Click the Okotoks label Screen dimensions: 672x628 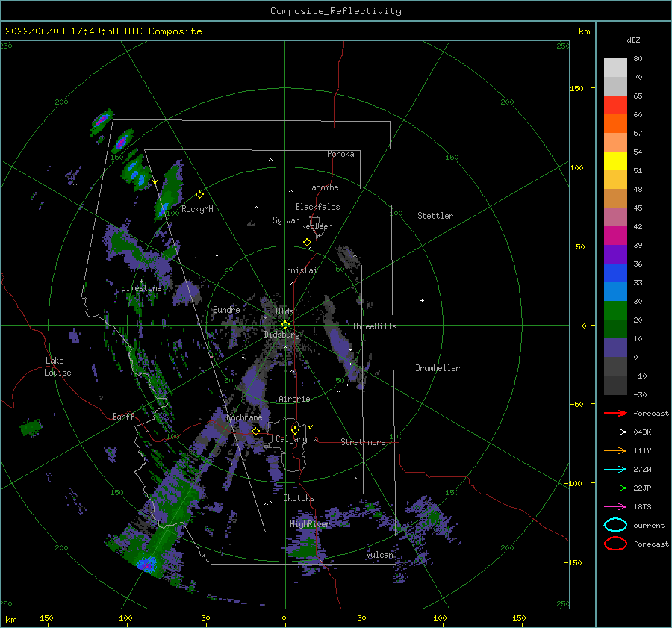299,498
